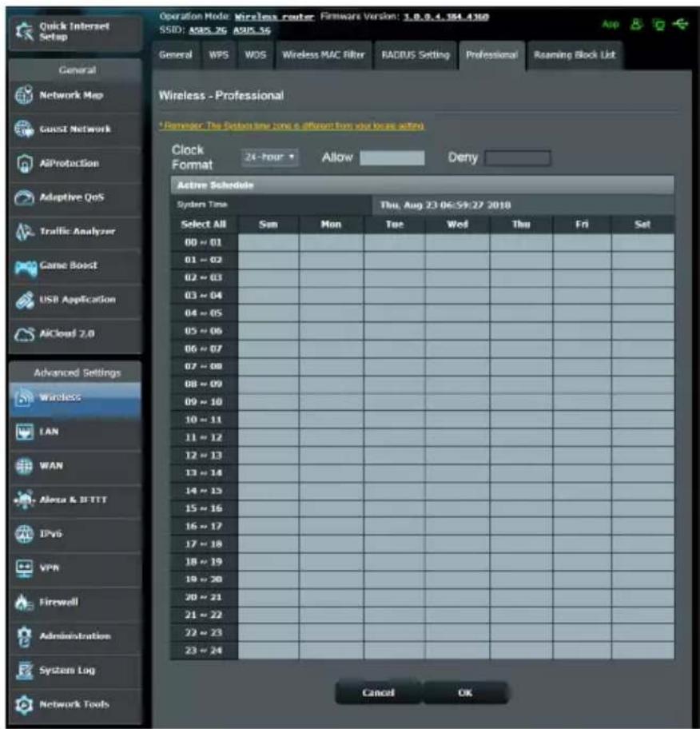This screenshot has width=700, height=729.
Task: Click the Traffic Analyzer icon
Action: click(x=24, y=231)
